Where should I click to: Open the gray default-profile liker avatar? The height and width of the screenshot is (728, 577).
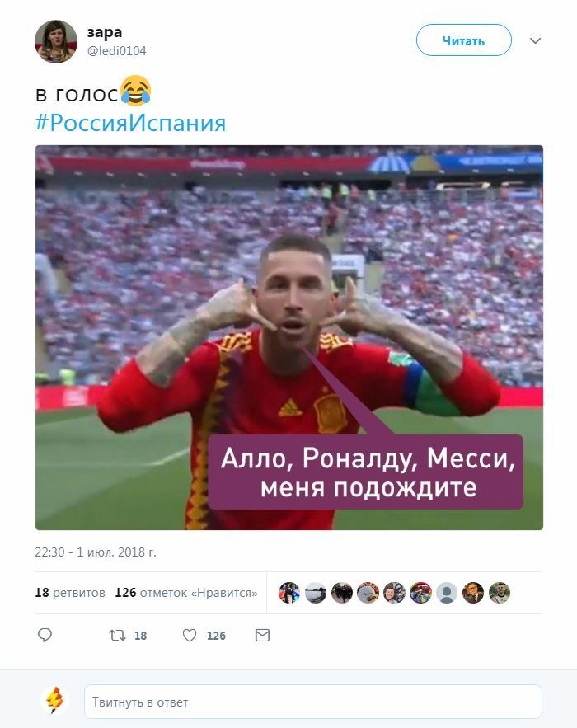[447, 593]
